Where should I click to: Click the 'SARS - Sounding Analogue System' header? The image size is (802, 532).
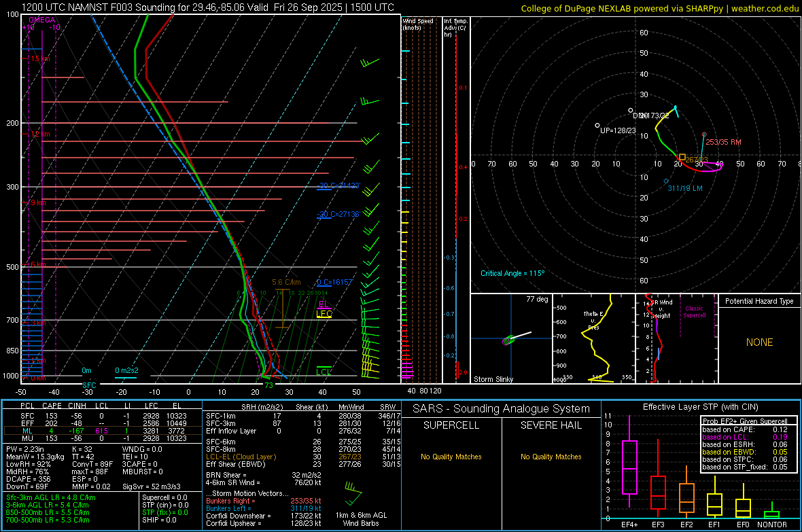(x=502, y=409)
